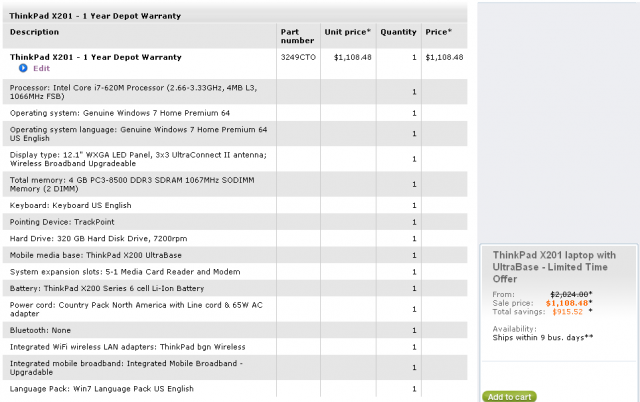Click the orange Sale price $1,108.48
This screenshot has width=640, height=402.
569,303
